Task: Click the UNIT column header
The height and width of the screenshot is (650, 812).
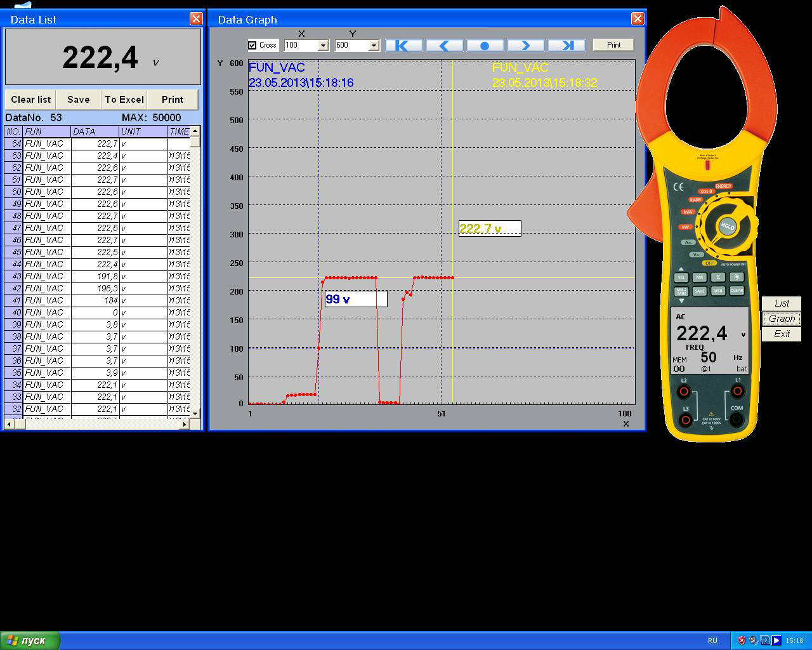Action: (x=143, y=131)
